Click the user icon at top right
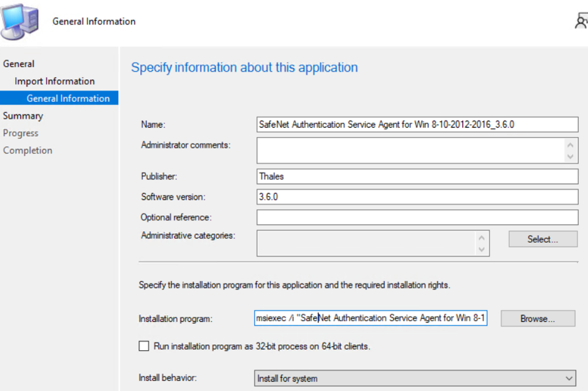The width and height of the screenshot is (588, 391). coord(581,21)
